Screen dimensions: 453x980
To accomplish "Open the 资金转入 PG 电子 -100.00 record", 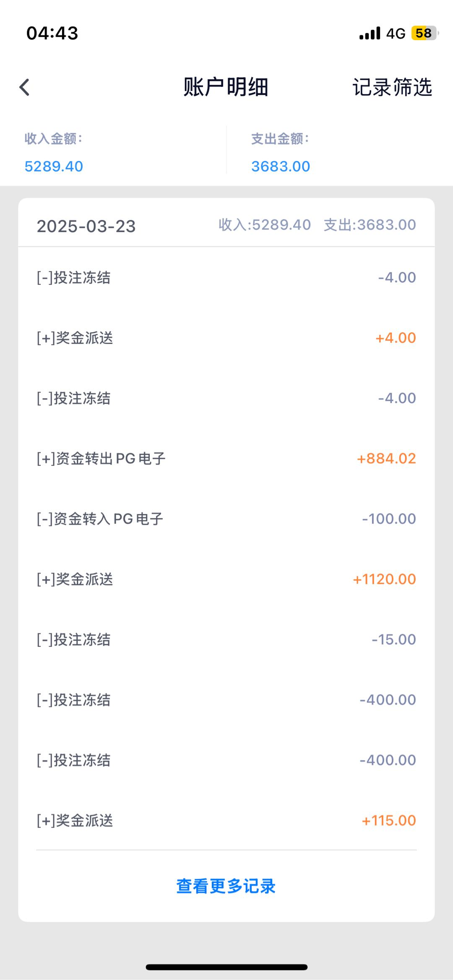I will tap(226, 519).
